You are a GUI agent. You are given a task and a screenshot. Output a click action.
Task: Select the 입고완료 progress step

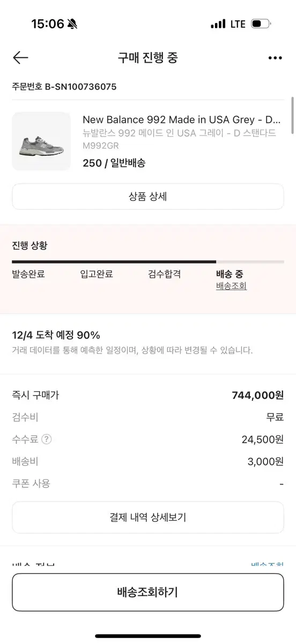(x=97, y=274)
